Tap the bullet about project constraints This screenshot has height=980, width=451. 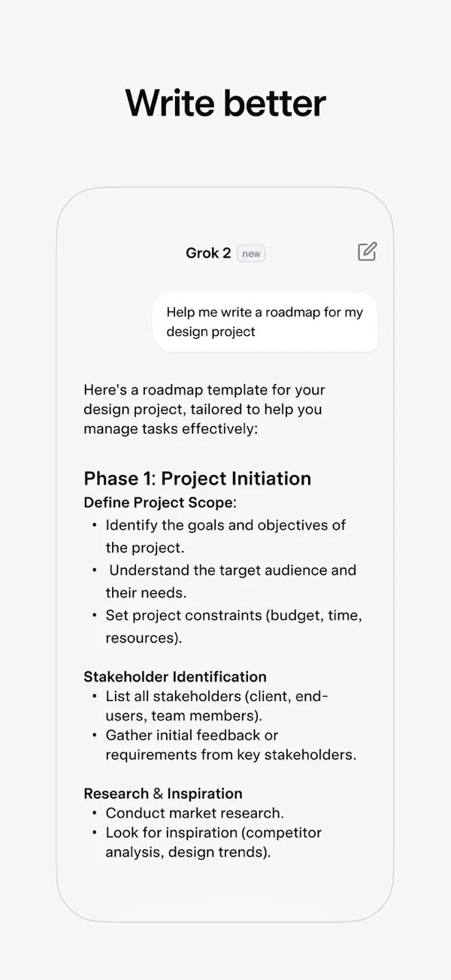tap(233, 626)
